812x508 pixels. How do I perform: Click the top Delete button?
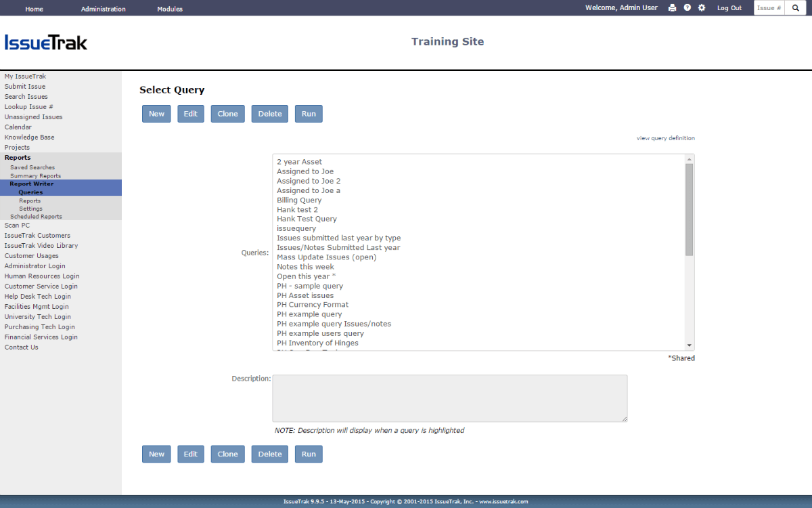click(x=270, y=114)
